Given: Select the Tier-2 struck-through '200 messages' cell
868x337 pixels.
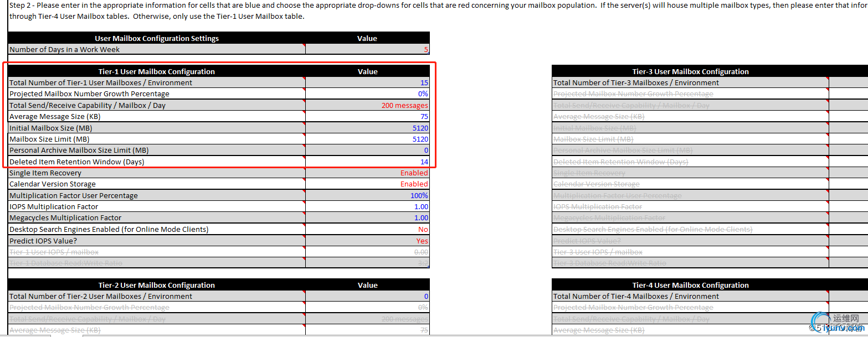Looking at the screenshot, I should tap(367, 319).
